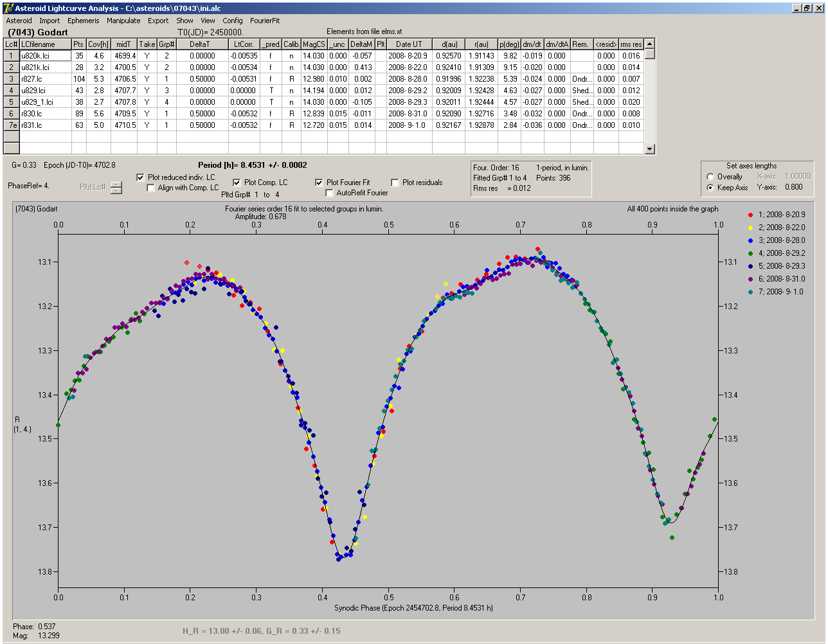Click legend navy dot for 2008- 8-29.3
This screenshot has width=828, height=644.
coord(751,266)
